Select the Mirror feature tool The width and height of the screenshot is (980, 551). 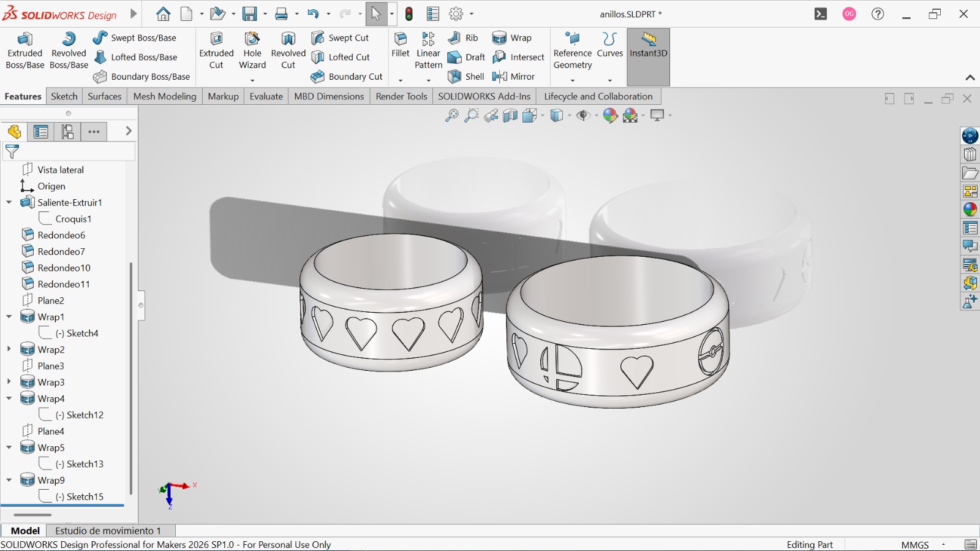tap(513, 77)
